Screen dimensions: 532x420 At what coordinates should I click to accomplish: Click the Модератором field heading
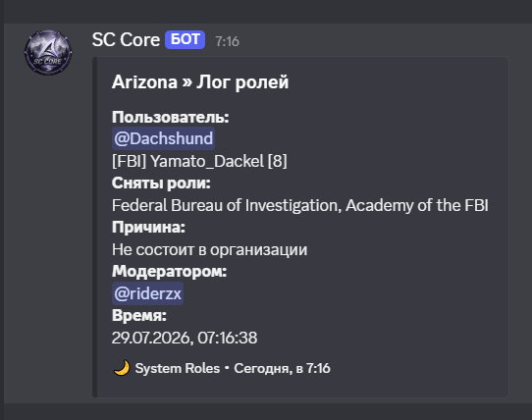(x=169, y=272)
